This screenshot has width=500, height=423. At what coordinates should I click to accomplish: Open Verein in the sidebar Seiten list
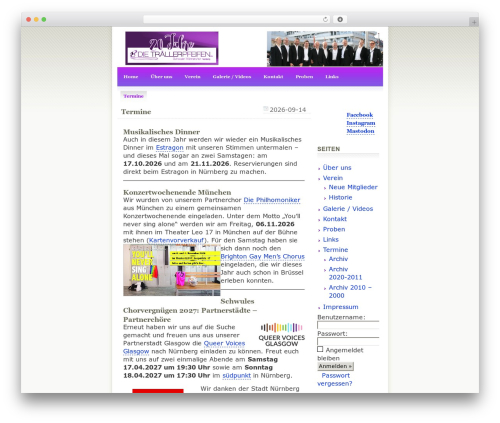[333, 178]
